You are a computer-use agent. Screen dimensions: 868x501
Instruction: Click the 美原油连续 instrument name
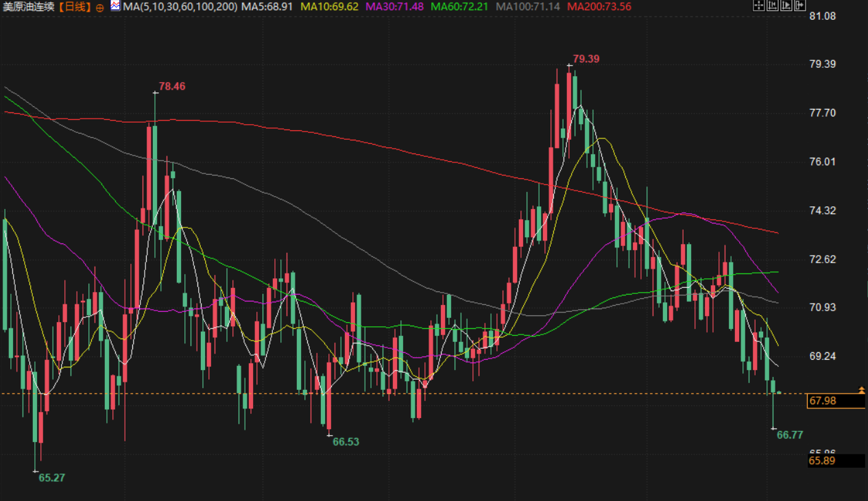(x=29, y=7)
